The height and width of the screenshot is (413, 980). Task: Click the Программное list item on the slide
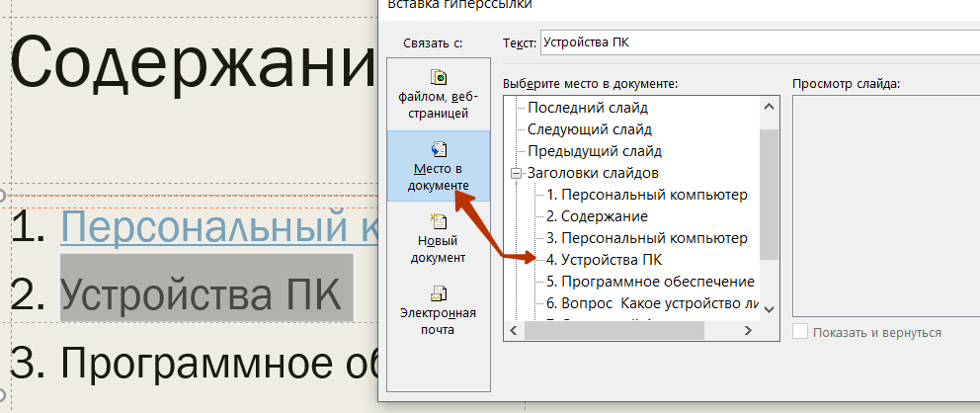coord(218,361)
